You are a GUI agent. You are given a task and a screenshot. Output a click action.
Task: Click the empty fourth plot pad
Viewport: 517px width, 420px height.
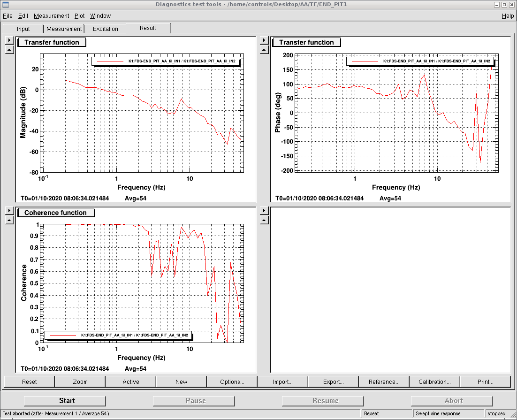[x=391, y=290]
